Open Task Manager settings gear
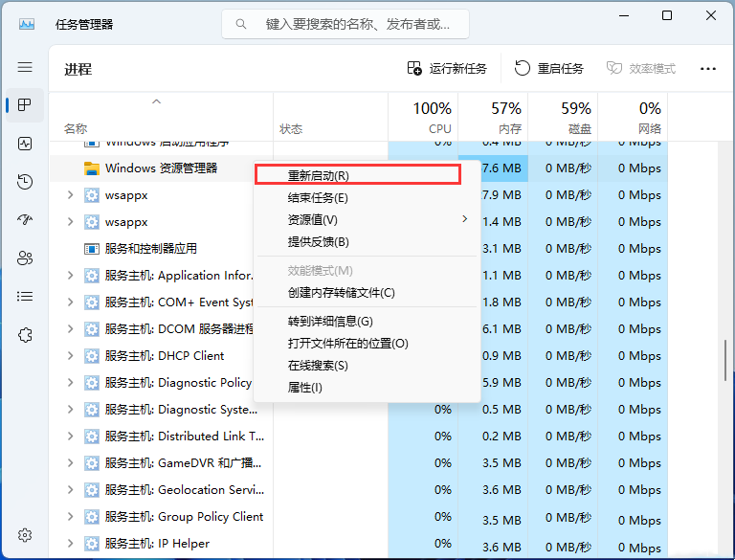The image size is (735, 560). [25, 534]
